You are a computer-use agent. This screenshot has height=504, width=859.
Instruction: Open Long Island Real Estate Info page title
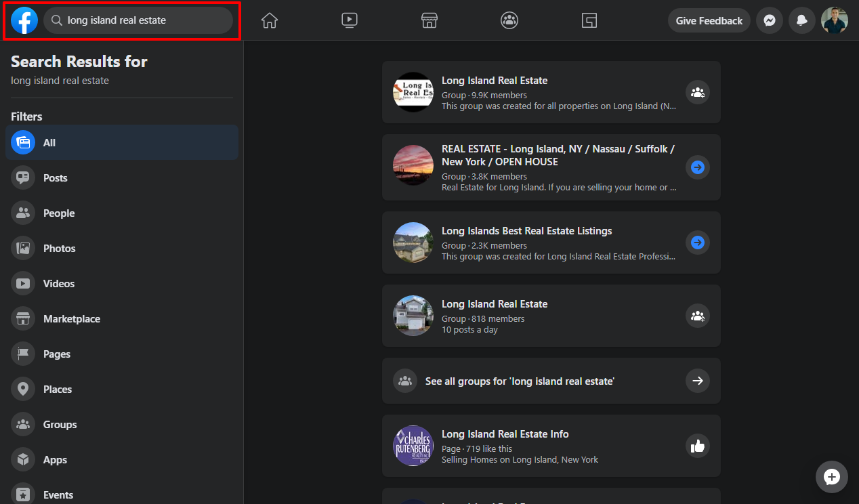click(x=505, y=434)
